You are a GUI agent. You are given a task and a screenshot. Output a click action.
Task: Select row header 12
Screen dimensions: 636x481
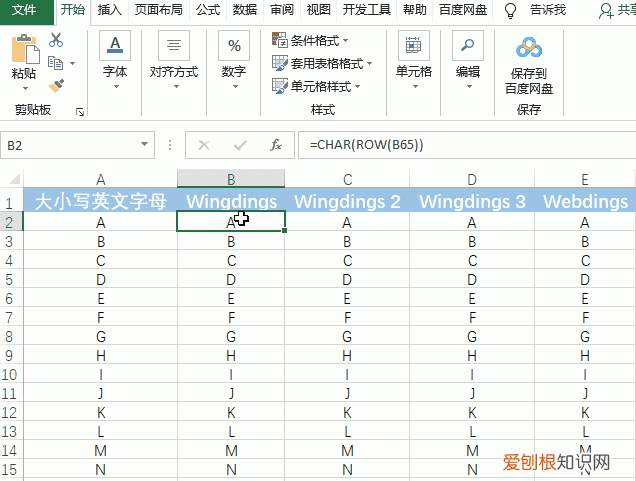(11, 412)
